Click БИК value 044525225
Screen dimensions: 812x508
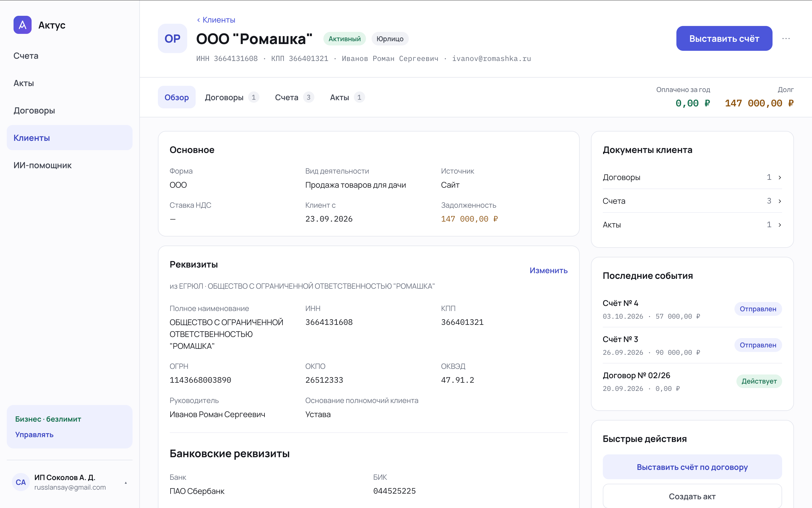394,491
